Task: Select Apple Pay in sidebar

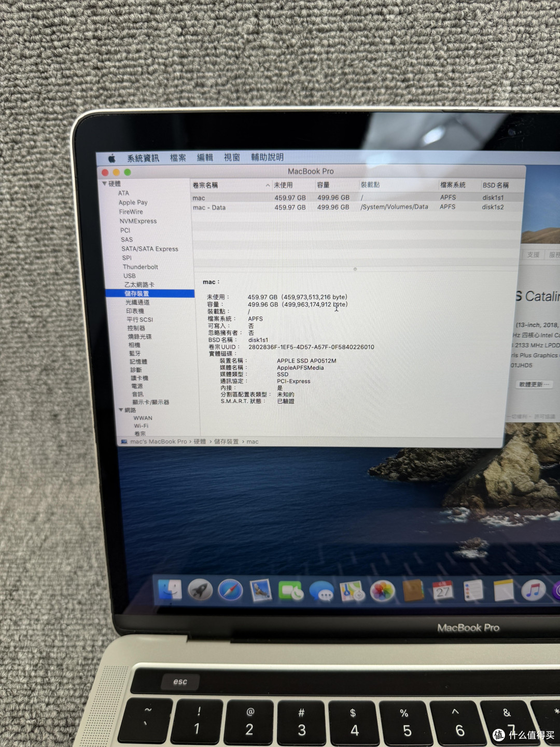Action: point(133,202)
